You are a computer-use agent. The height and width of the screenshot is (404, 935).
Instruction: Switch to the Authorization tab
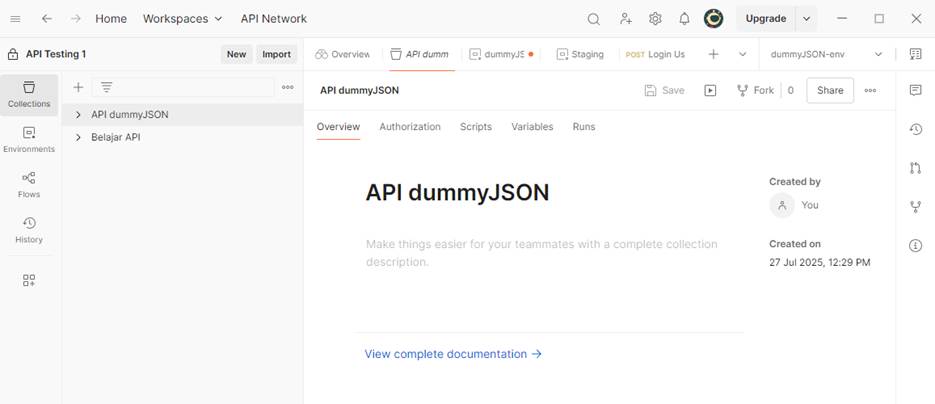click(409, 127)
